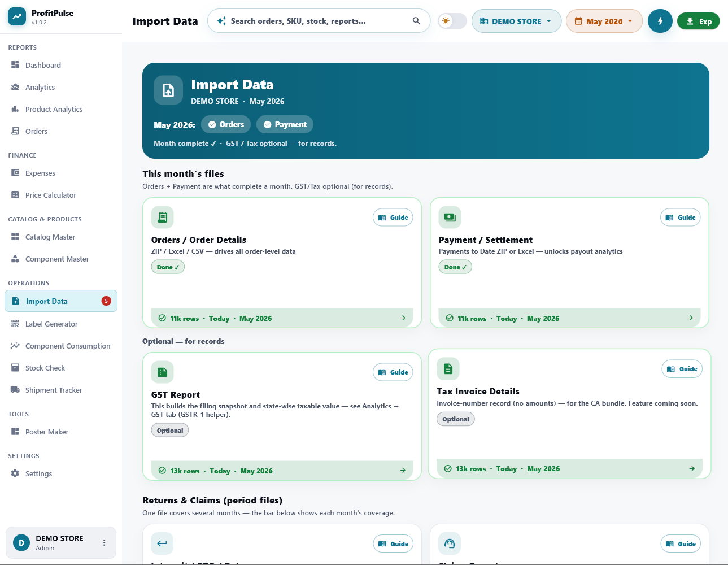Click the red 5 badge on Import Data
The image size is (728, 587).
[x=106, y=301]
